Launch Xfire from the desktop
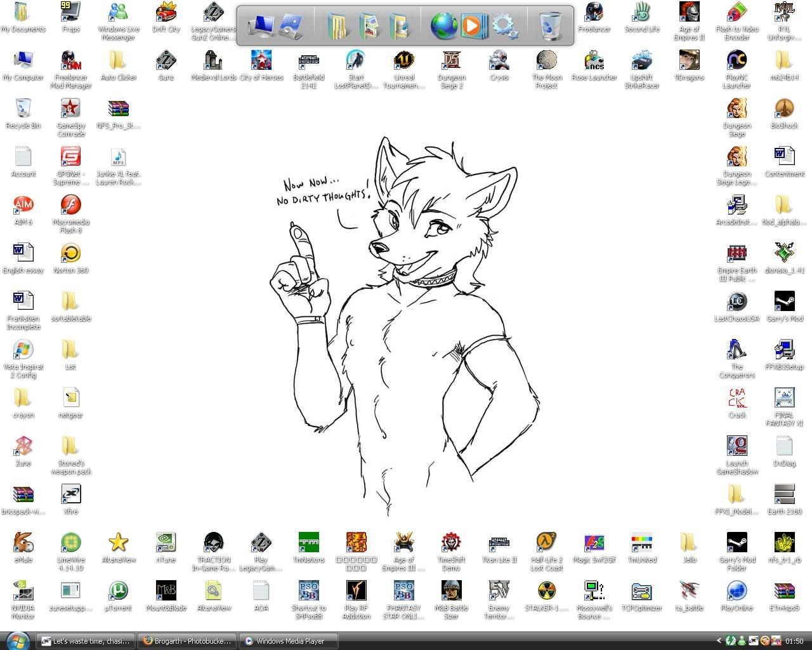The height and width of the screenshot is (650, 812). tap(70, 495)
